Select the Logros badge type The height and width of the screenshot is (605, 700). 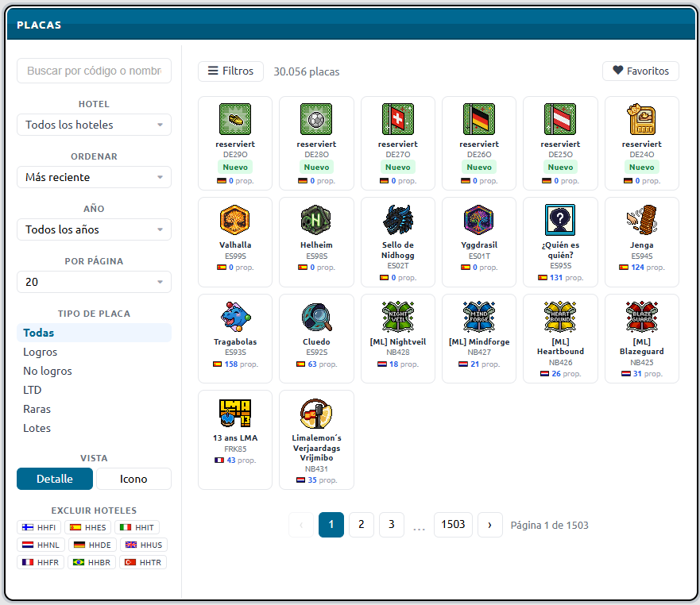tap(41, 352)
